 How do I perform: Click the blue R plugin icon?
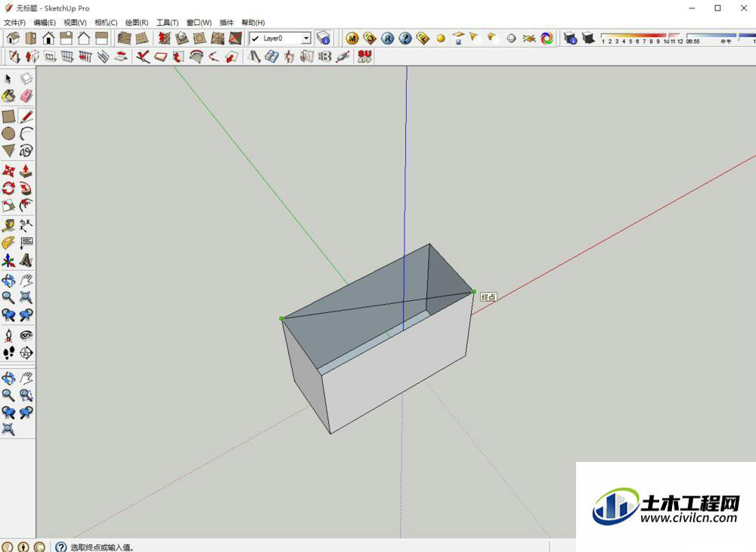(387, 38)
